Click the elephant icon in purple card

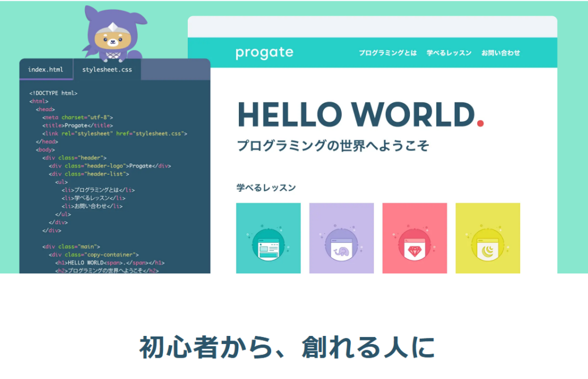tap(342, 246)
